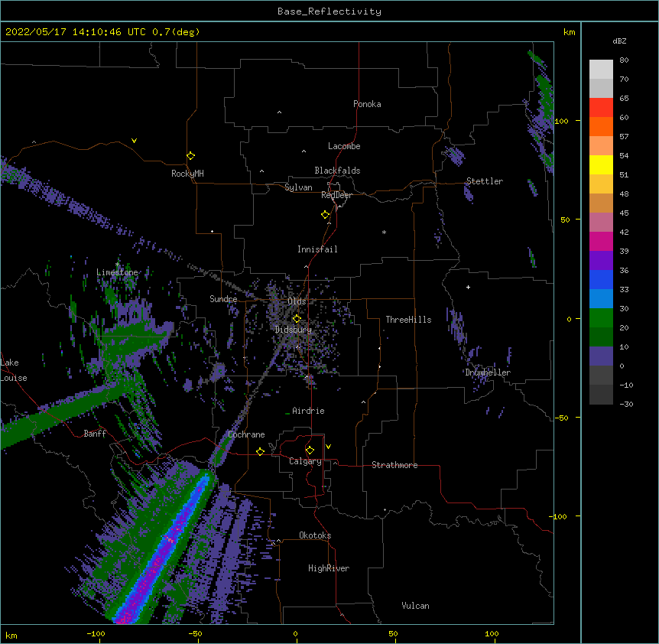Click the yellow V marker northwest of RockyMH
Image resolution: width=659 pixels, height=644 pixels.
coord(134,141)
